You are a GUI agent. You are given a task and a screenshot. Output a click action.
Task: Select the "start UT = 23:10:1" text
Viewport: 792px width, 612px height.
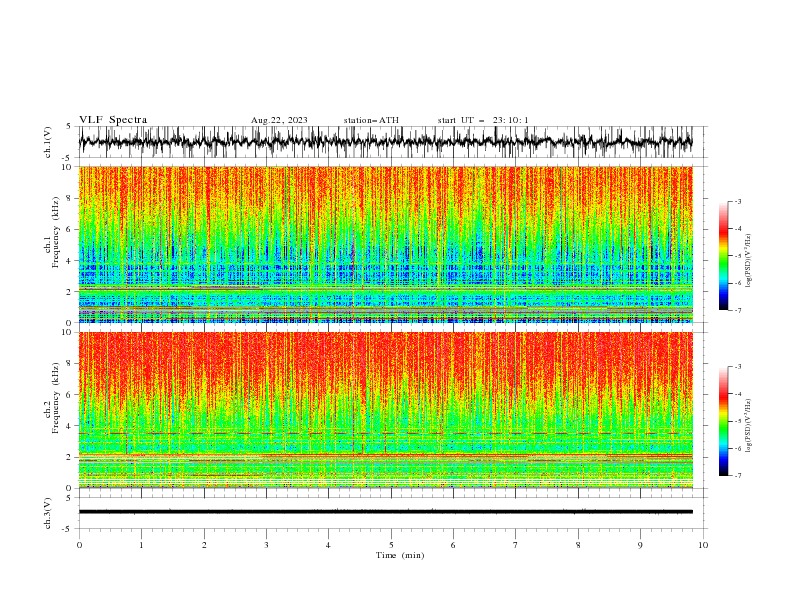click(x=483, y=120)
